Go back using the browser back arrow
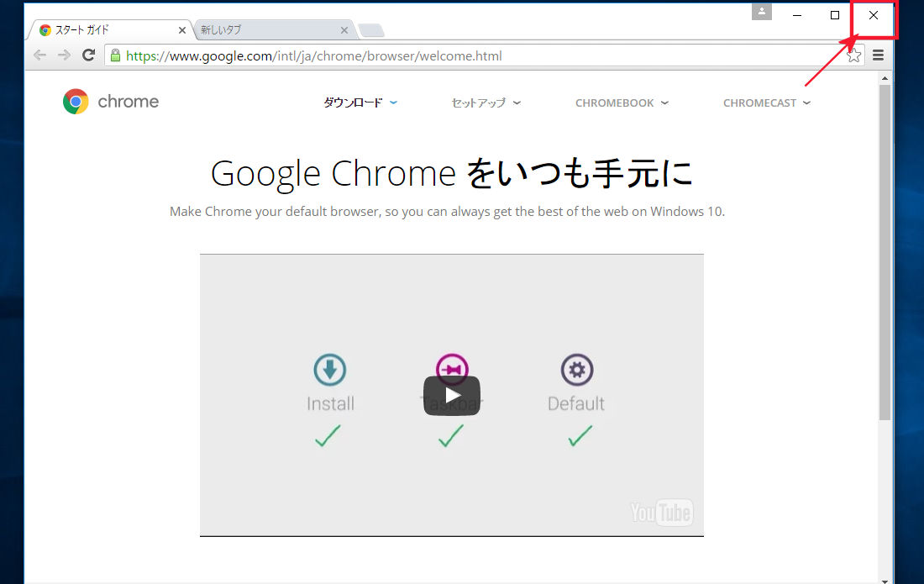 40,55
